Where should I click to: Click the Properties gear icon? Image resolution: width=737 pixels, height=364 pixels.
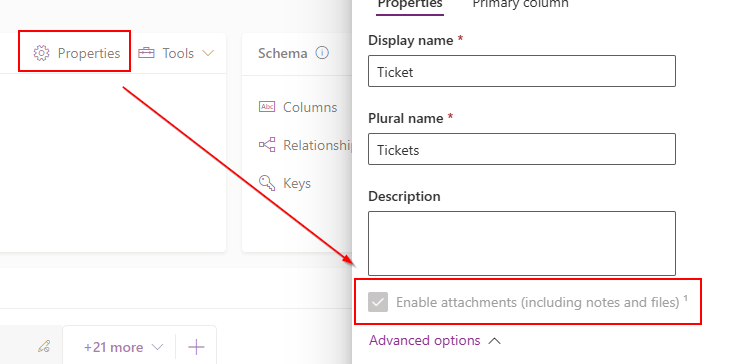click(41, 53)
